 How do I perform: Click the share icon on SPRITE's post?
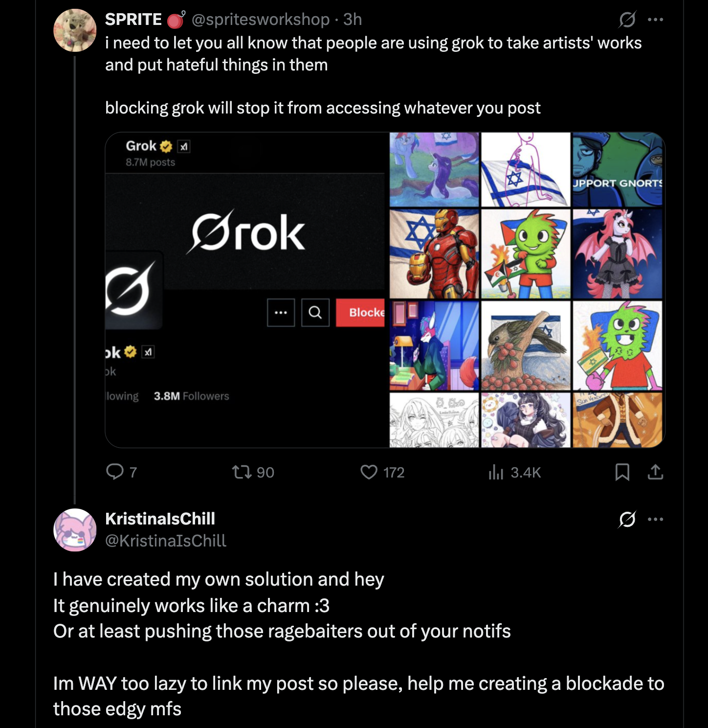click(x=655, y=472)
